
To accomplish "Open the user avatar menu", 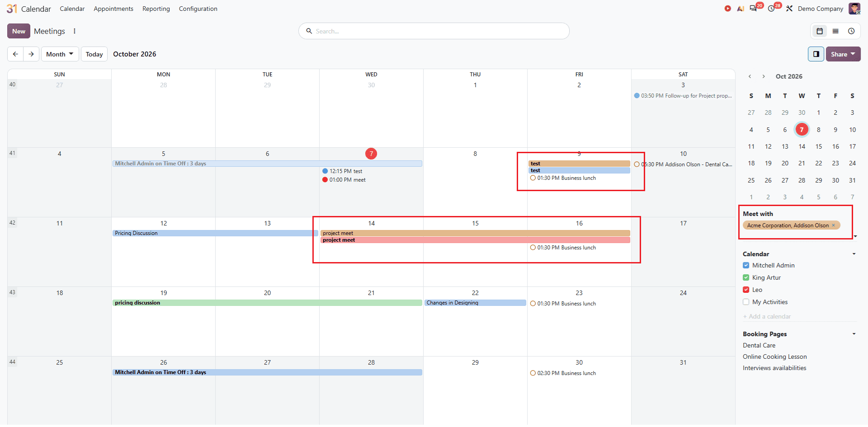I will pyautogui.click(x=854, y=9).
